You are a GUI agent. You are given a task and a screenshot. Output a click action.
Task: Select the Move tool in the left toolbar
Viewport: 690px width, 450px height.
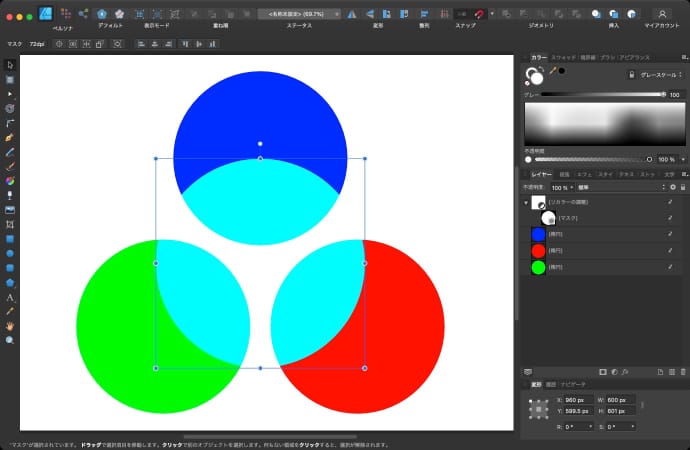(10, 65)
